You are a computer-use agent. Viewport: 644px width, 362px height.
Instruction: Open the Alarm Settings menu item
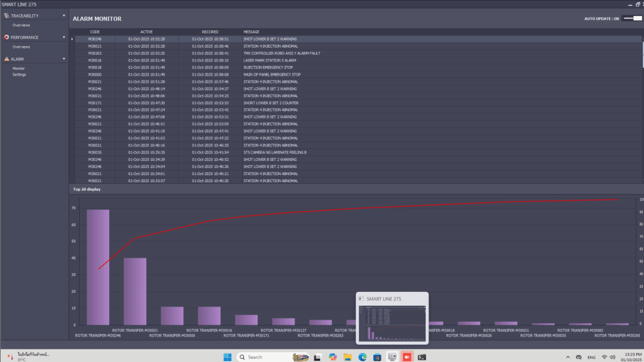point(19,75)
